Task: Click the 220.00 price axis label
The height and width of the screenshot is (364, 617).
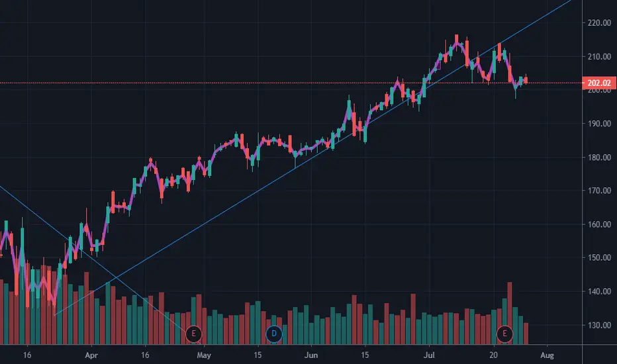Action: pos(599,23)
